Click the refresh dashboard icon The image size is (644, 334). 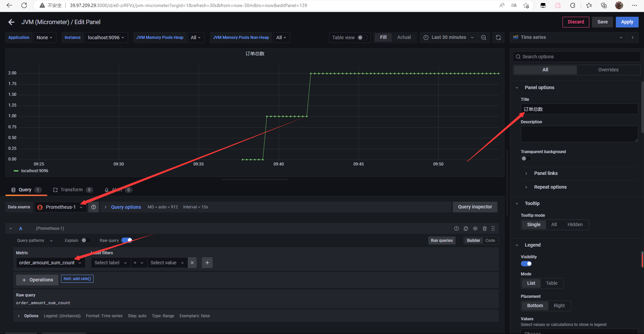click(x=498, y=38)
